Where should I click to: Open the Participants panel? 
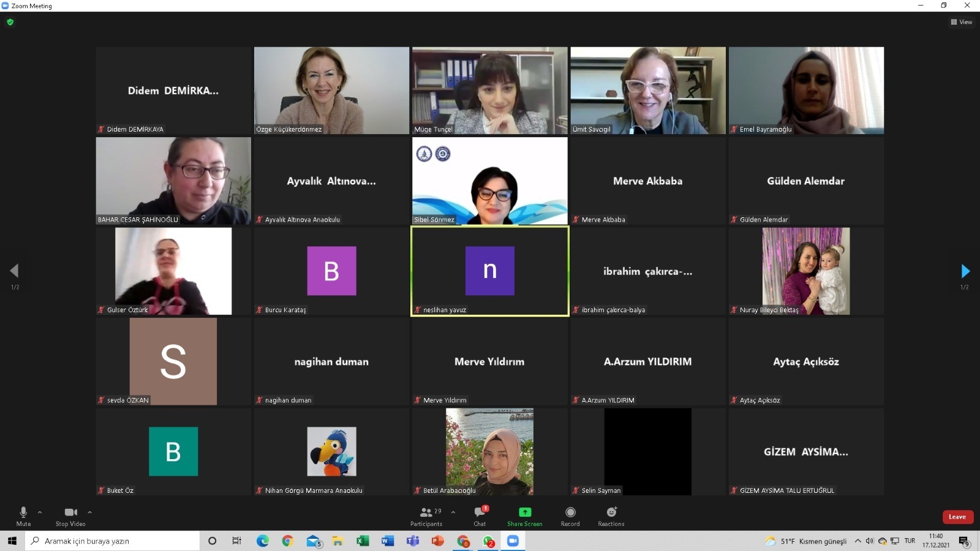pos(426,515)
